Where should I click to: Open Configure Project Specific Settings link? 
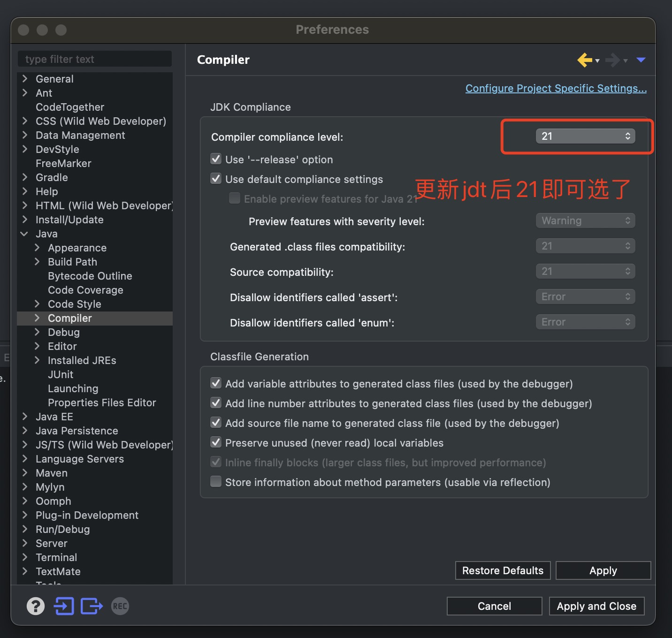click(556, 88)
